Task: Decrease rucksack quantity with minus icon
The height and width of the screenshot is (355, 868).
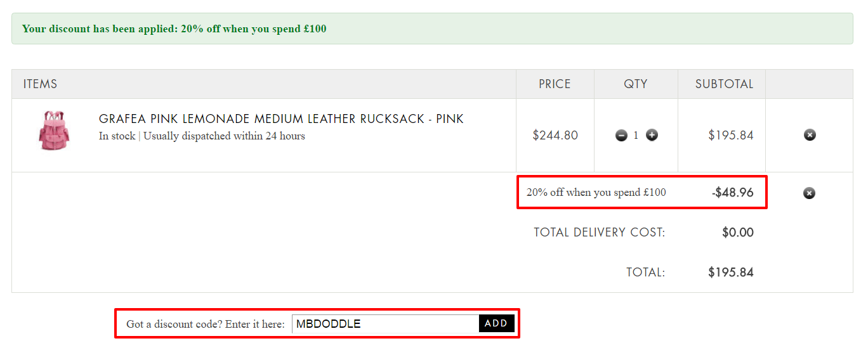Action: 621,135
